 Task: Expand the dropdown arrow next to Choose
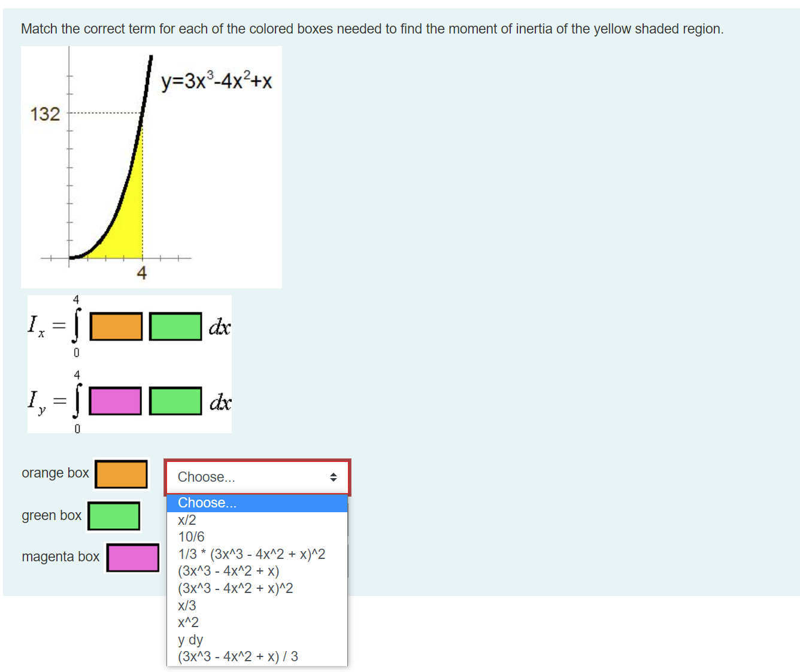tap(333, 477)
